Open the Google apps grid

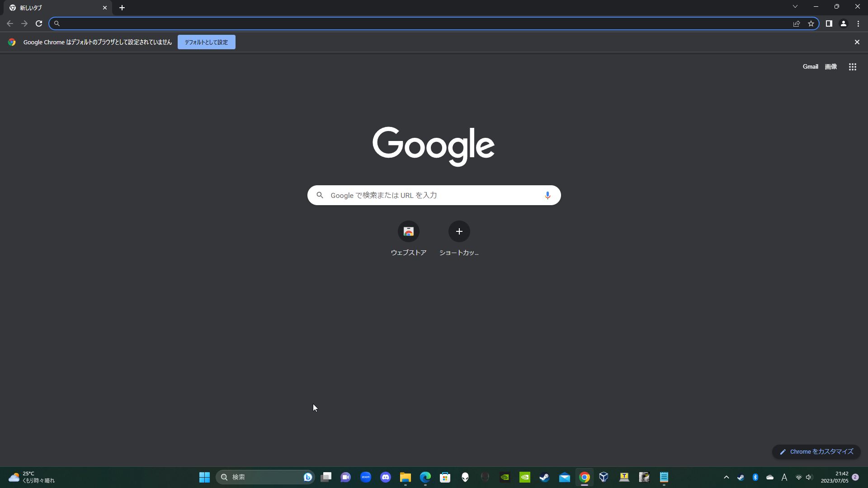852,66
